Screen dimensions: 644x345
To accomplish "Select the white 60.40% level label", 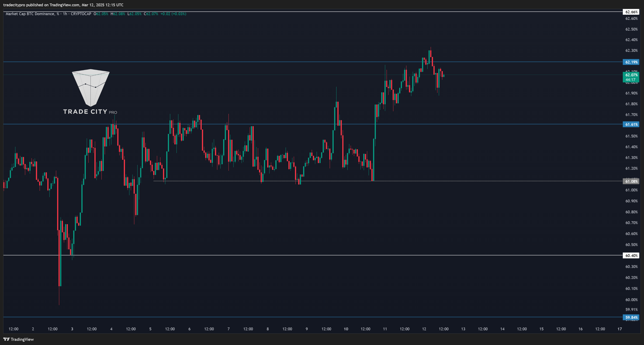I will pos(631,255).
